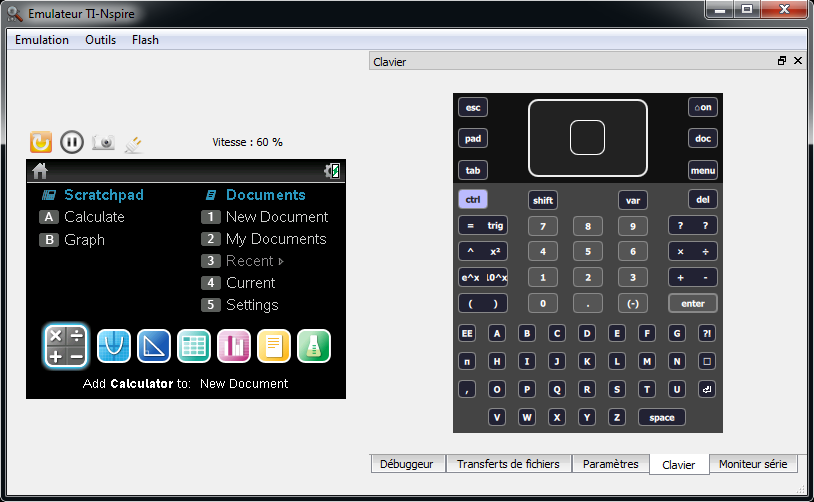Click the comma key on keypad

pyautogui.click(x=467, y=389)
